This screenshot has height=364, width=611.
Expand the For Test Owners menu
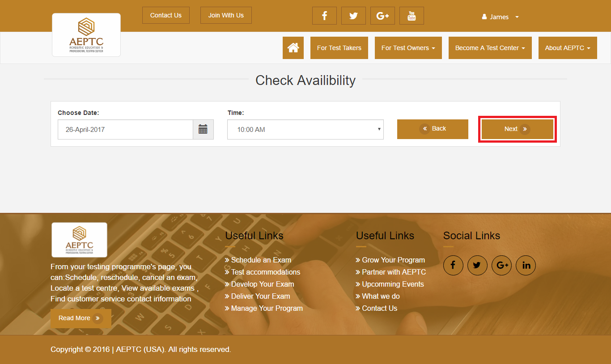coord(408,48)
